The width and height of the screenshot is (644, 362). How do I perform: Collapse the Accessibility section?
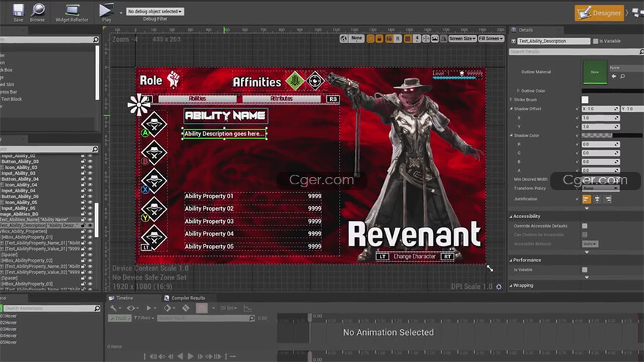tap(511, 216)
